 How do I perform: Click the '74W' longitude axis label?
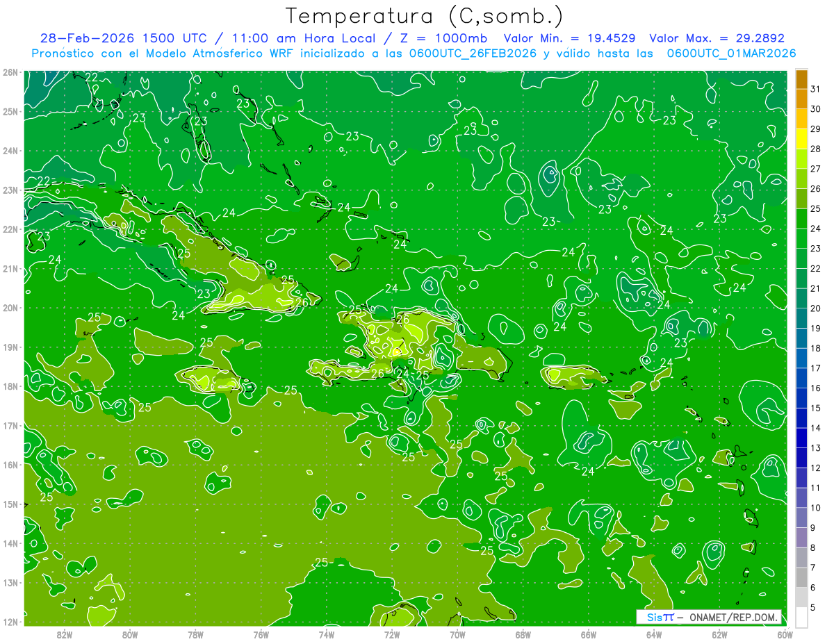coord(327,634)
